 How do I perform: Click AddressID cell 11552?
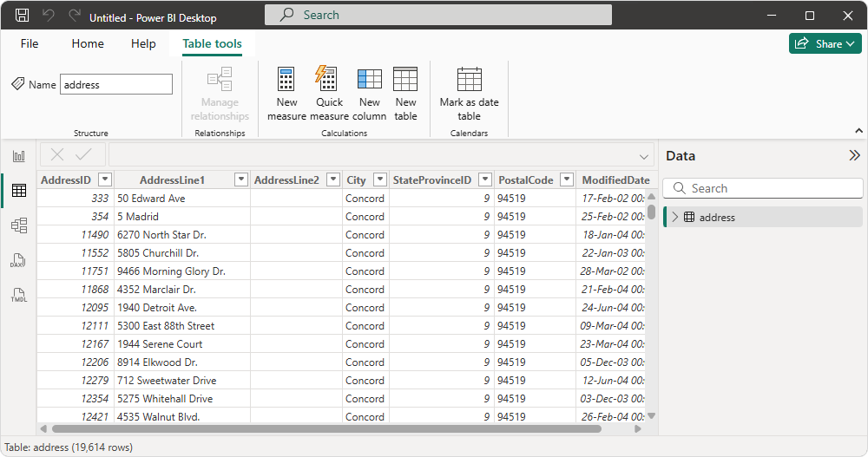[76, 253]
